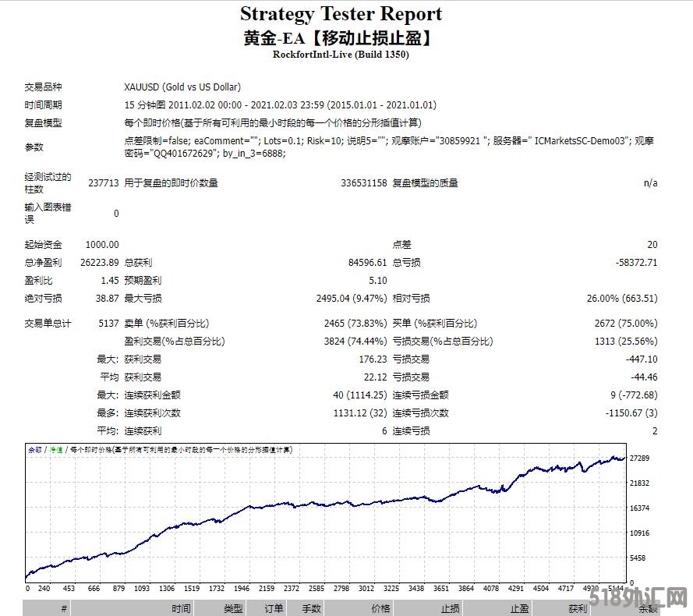Click absolute drawdown value 38.87
Screen dimensions: 693x616
point(108,299)
